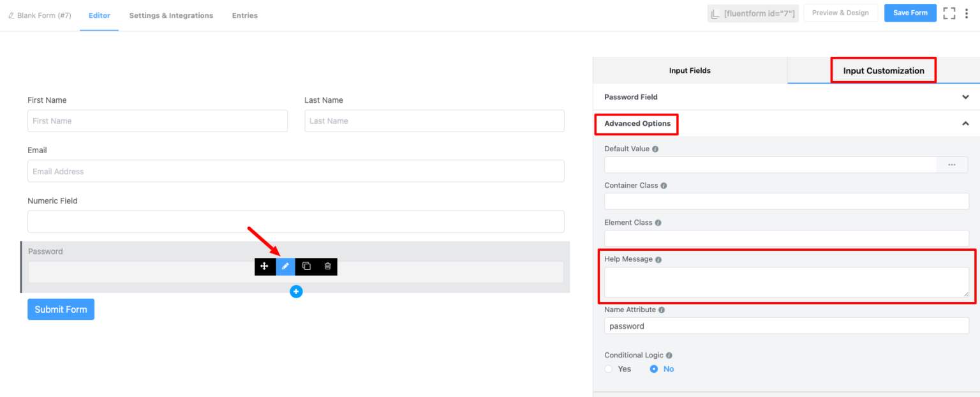Select Yes for Conditional Logic
This screenshot has width=980, height=397.
[x=608, y=368]
